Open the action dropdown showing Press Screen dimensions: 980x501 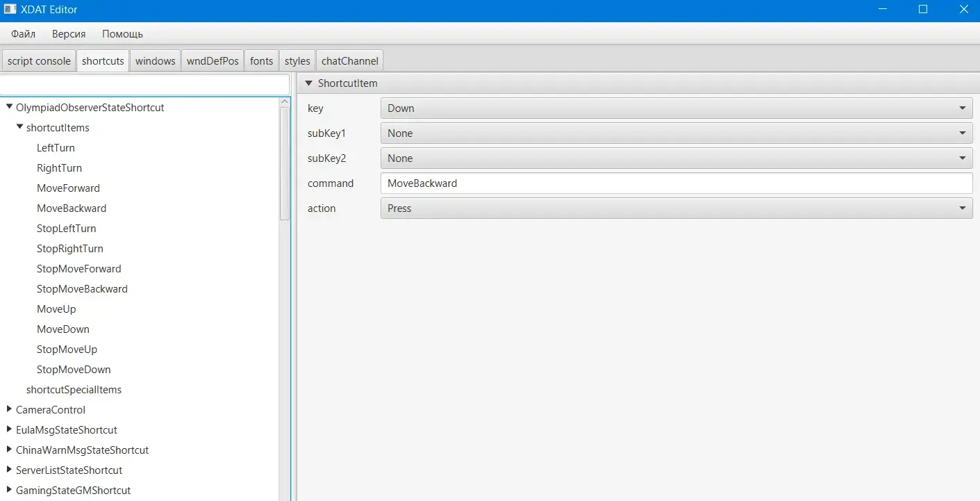pyautogui.click(x=676, y=208)
